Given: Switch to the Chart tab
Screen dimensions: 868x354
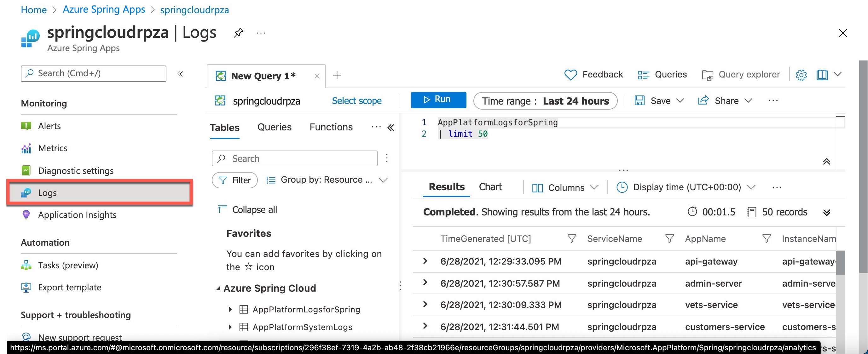Looking at the screenshot, I should coord(490,186).
